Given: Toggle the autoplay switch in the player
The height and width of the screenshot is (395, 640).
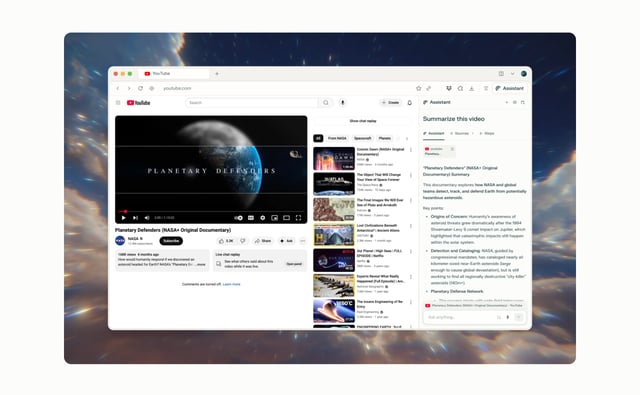Looking at the screenshot, I should (239, 218).
